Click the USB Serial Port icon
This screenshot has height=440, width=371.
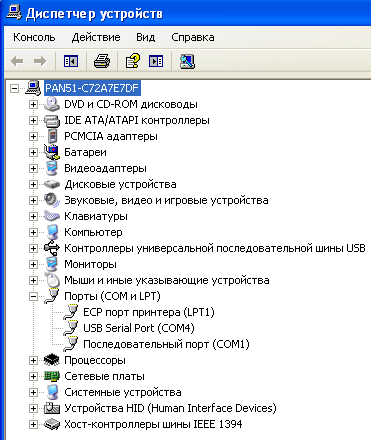tap(71, 328)
